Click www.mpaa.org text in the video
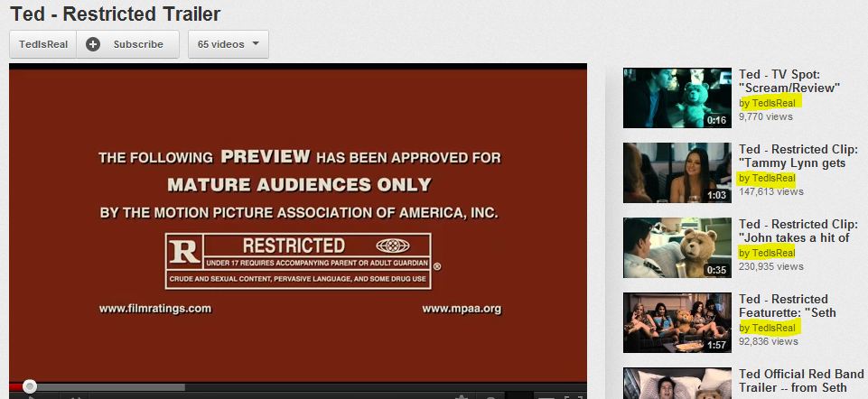This screenshot has width=868, height=399. tap(462, 309)
